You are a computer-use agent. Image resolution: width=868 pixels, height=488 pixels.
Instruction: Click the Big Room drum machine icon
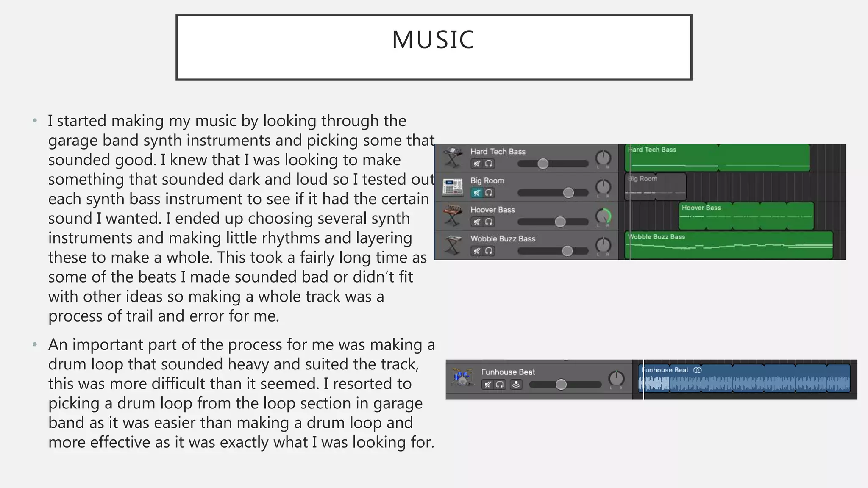(452, 187)
